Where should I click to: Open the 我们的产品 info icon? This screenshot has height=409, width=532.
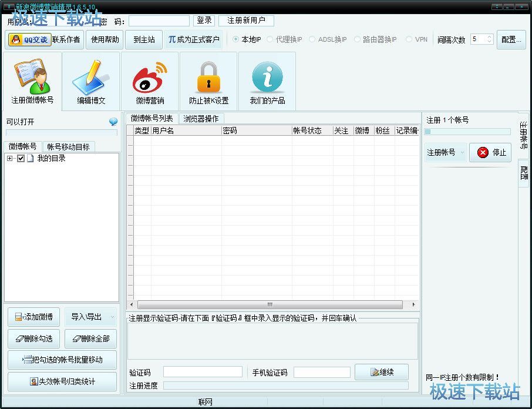267,81
